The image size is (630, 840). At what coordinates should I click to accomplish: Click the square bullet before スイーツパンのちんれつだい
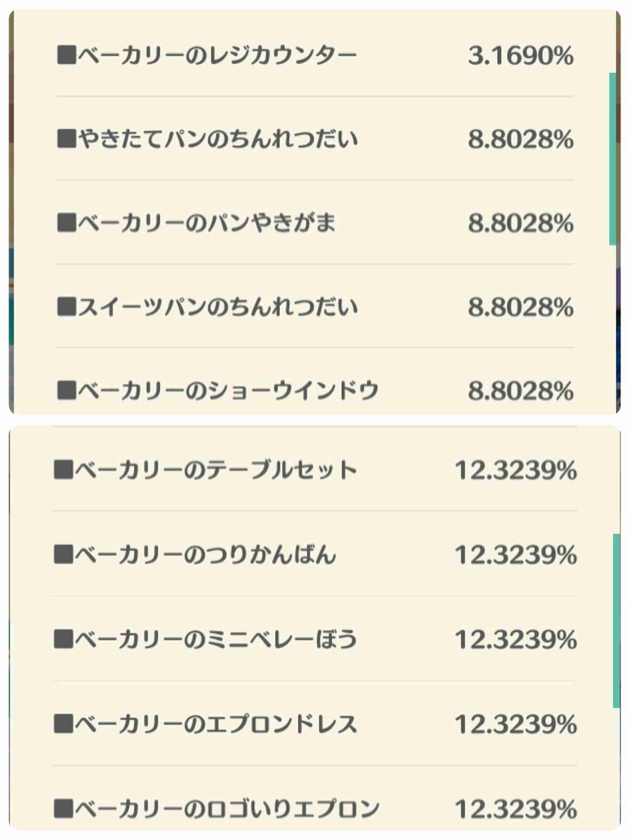[67, 307]
